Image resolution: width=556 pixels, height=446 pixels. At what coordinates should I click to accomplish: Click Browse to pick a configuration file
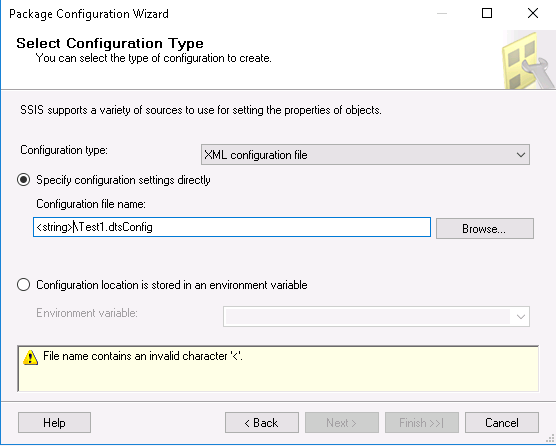pyautogui.click(x=485, y=228)
